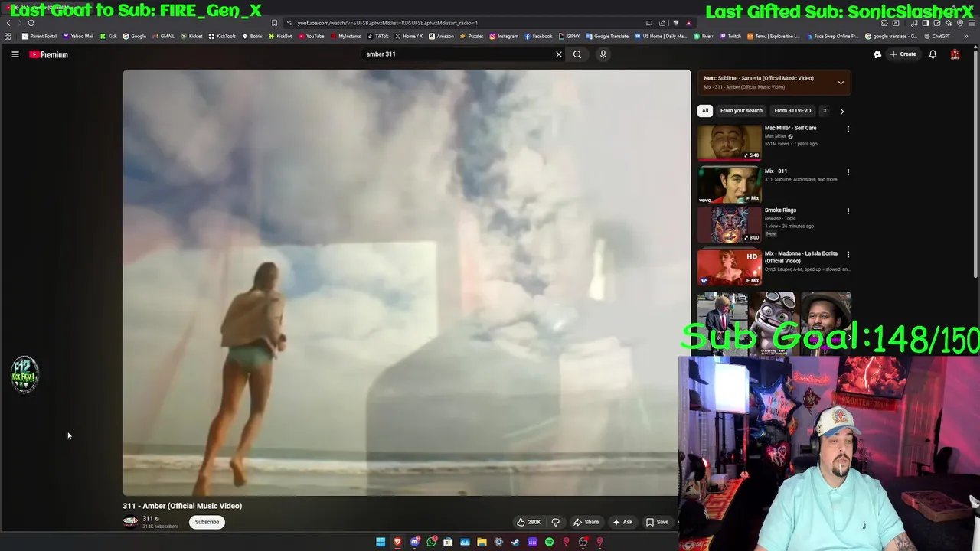The height and width of the screenshot is (551, 980).
Task: Open WhatsApp from the taskbar
Action: 431,543
